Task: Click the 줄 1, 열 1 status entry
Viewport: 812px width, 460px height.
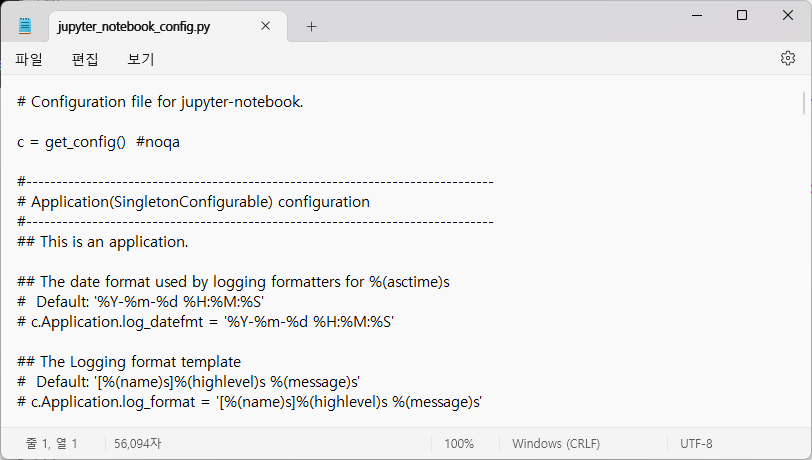Action: click(52, 443)
